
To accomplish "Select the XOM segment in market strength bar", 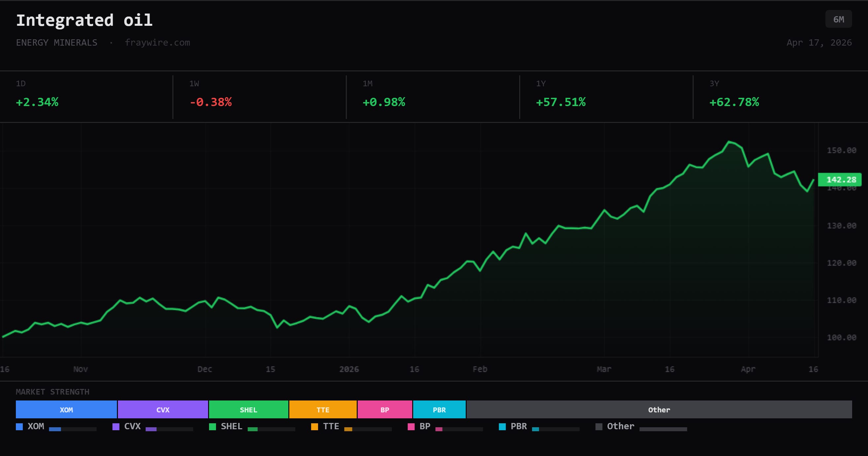I will 66,409.
